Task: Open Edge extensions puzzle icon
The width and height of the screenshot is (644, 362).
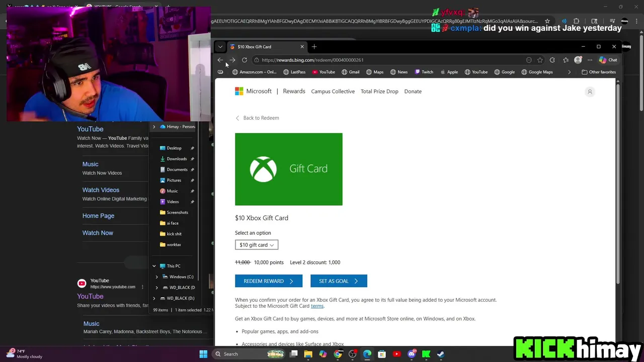Action: point(552,60)
